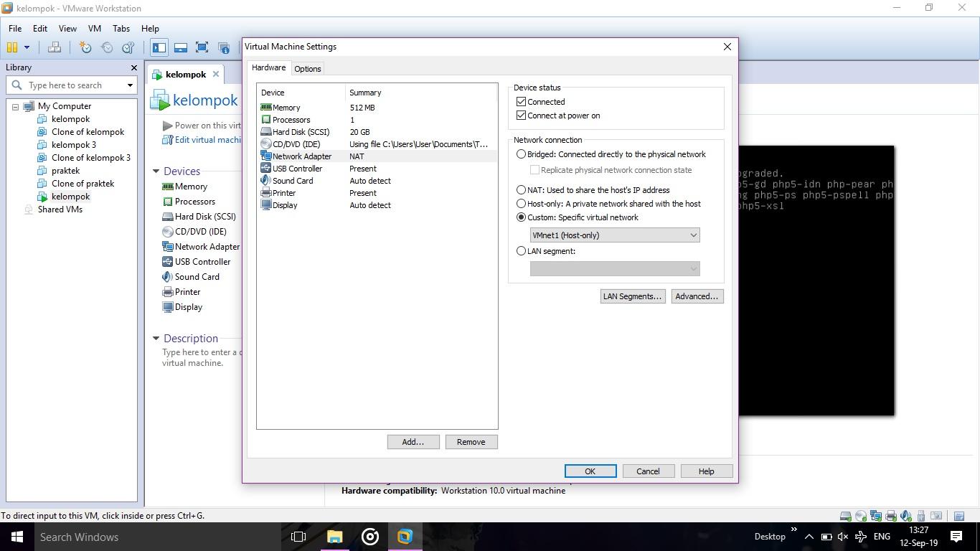Close the kelompok tab
Screen dimensions: 980x551
pyautogui.click(x=215, y=74)
